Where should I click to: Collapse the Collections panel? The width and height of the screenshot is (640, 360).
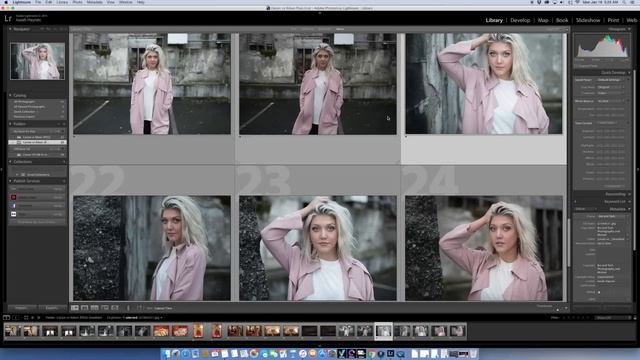(x=10, y=162)
